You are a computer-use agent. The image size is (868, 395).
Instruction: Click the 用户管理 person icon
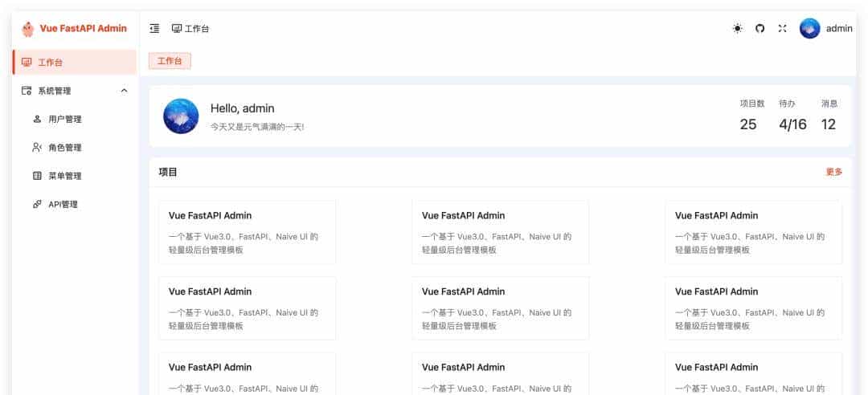[x=37, y=119]
